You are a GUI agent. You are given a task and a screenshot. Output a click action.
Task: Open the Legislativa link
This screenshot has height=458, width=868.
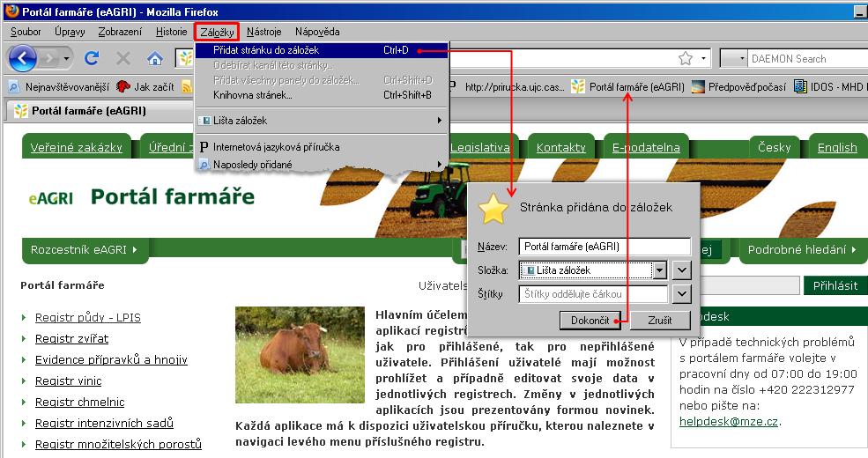tap(480, 147)
